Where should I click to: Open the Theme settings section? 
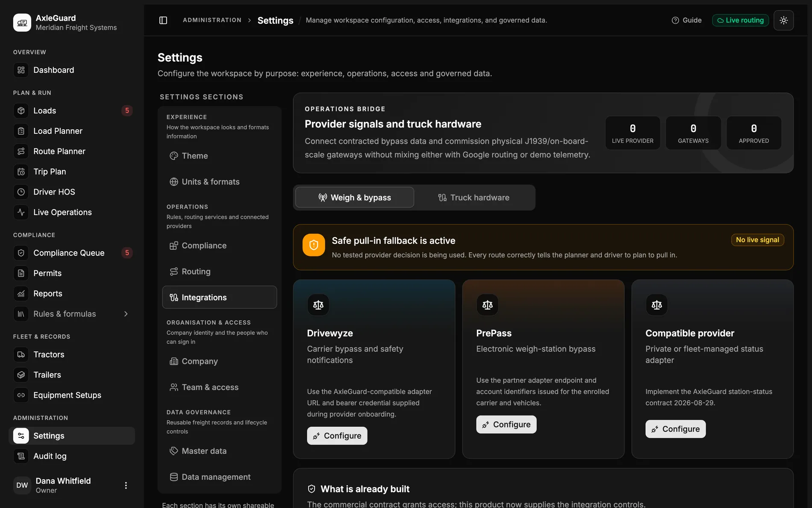click(220, 156)
